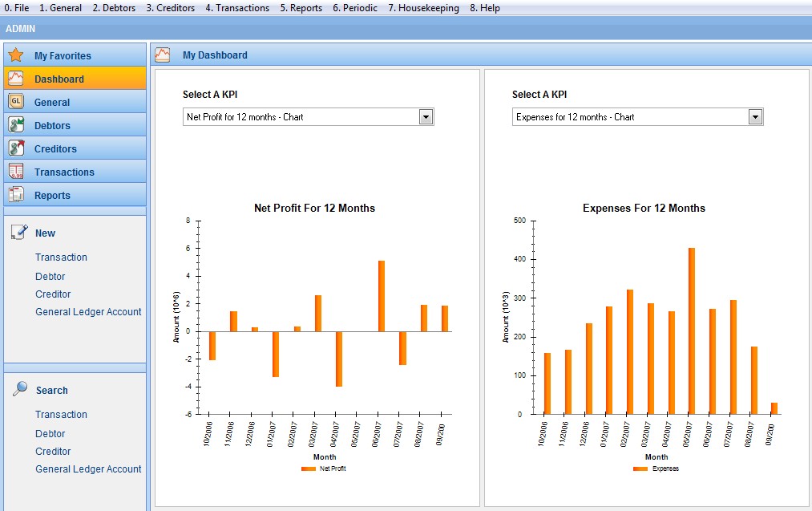The width and height of the screenshot is (812, 511).
Task: Click the Dashboard chart icon in sidebar
Action: [16, 79]
